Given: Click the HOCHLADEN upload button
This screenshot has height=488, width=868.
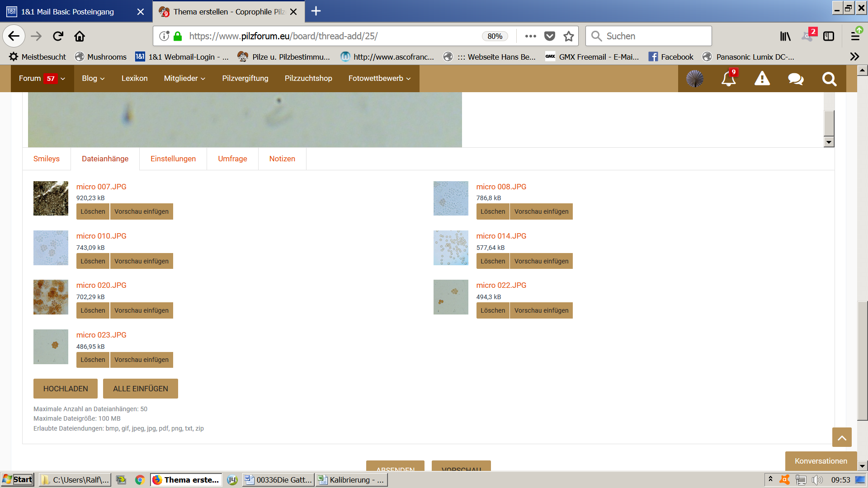Looking at the screenshot, I should (66, 389).
